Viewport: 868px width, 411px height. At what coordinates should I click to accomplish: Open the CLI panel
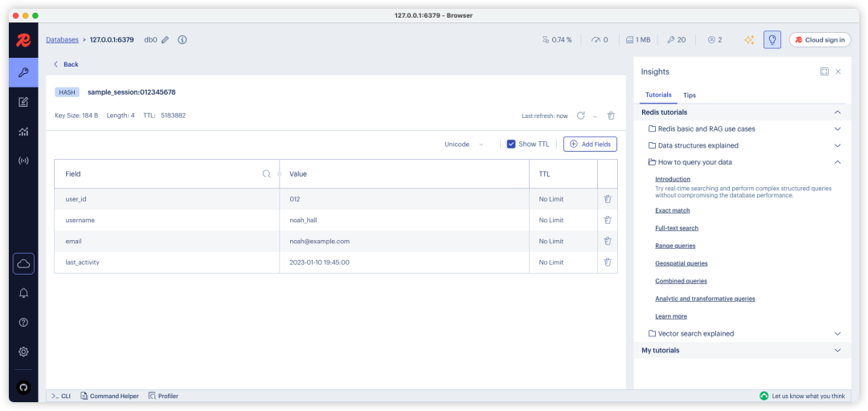click(61, 396)
